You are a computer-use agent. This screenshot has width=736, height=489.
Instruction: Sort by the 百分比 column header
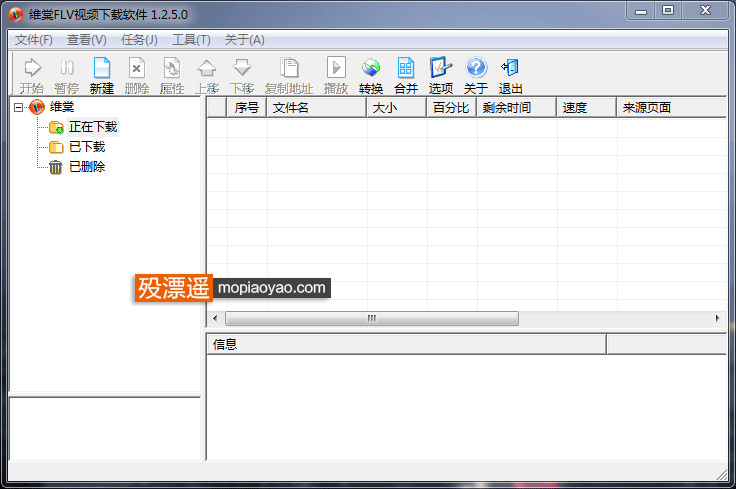pos(452,107)
